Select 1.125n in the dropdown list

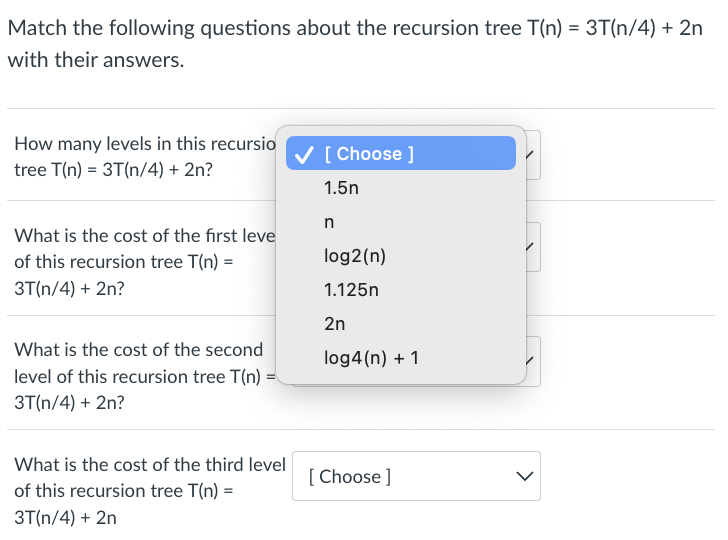351,290
